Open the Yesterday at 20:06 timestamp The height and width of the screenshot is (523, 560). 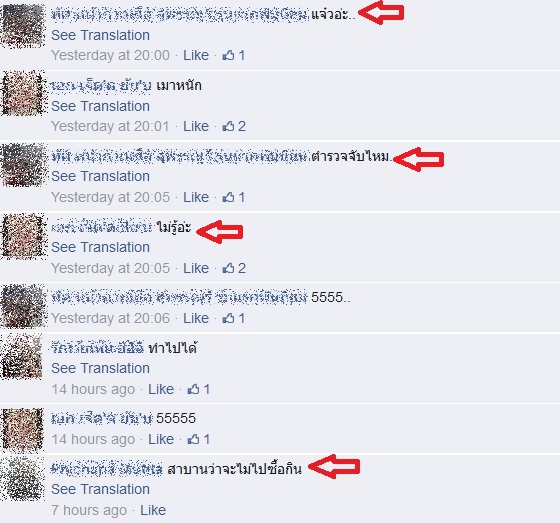pyautogui.click(x=110, y=318)
